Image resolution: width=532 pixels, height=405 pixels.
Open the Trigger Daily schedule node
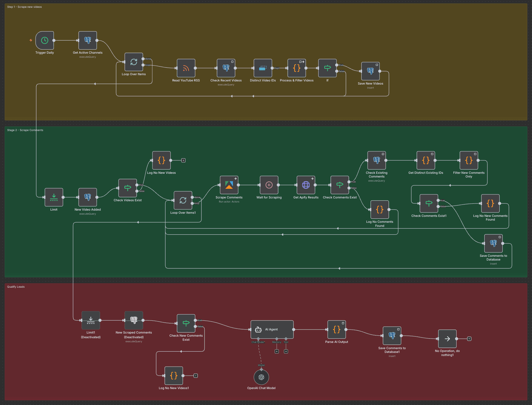tap(44, 40)
